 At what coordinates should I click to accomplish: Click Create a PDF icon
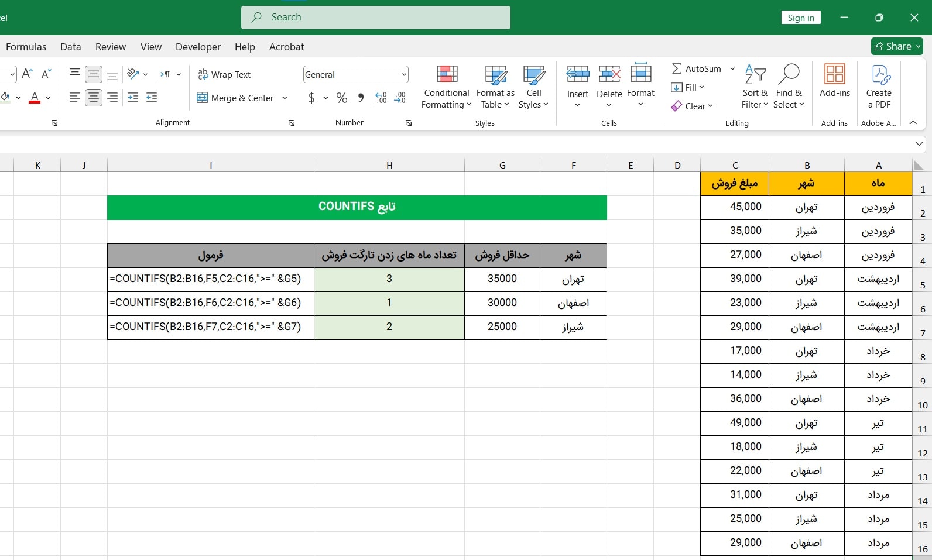pos(879,75)
